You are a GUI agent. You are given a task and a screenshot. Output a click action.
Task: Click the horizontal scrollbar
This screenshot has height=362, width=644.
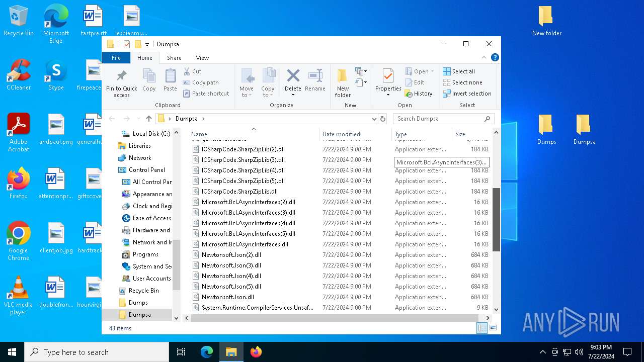(334, 318)
